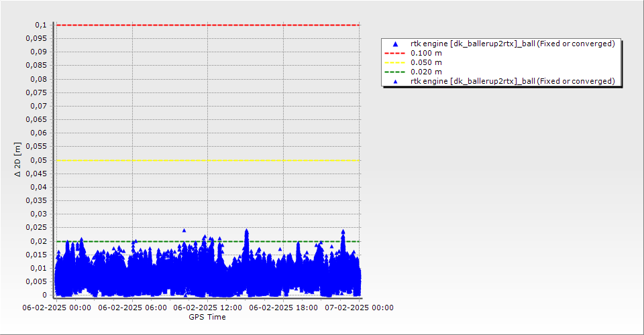The width and height of the screenshot is (644, 335).
Task: Click the 0,075 y-axis tick label
Action: 36,92
